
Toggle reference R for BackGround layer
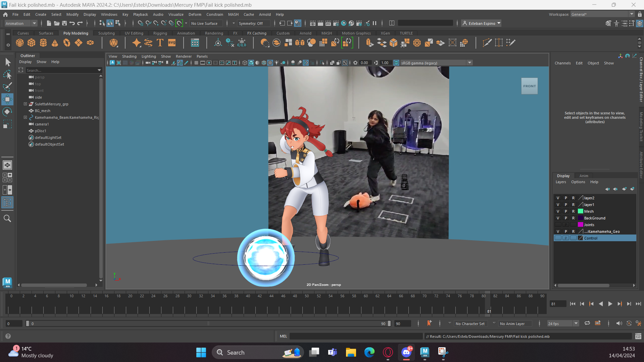573,218
